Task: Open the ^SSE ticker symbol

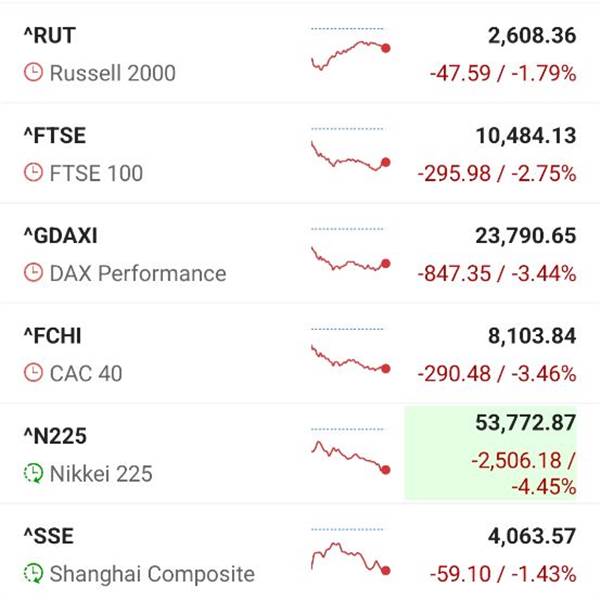Action: click(x=48, y=537)
